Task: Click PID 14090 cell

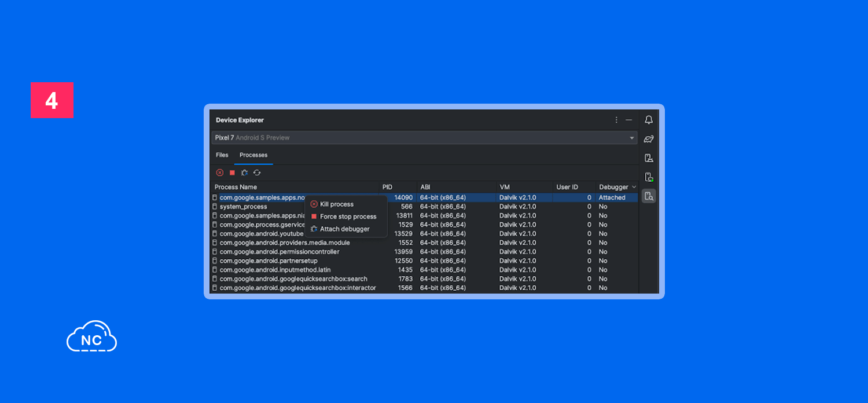Action: click(403, 197)
